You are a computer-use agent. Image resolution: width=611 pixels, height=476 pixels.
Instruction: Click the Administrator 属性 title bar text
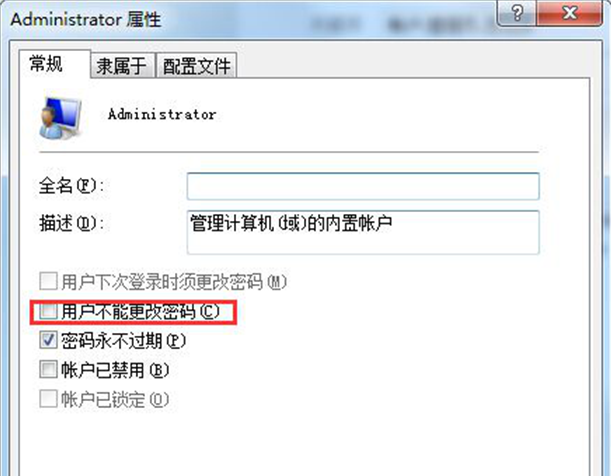pyautogui.click(x=86, y=19)
